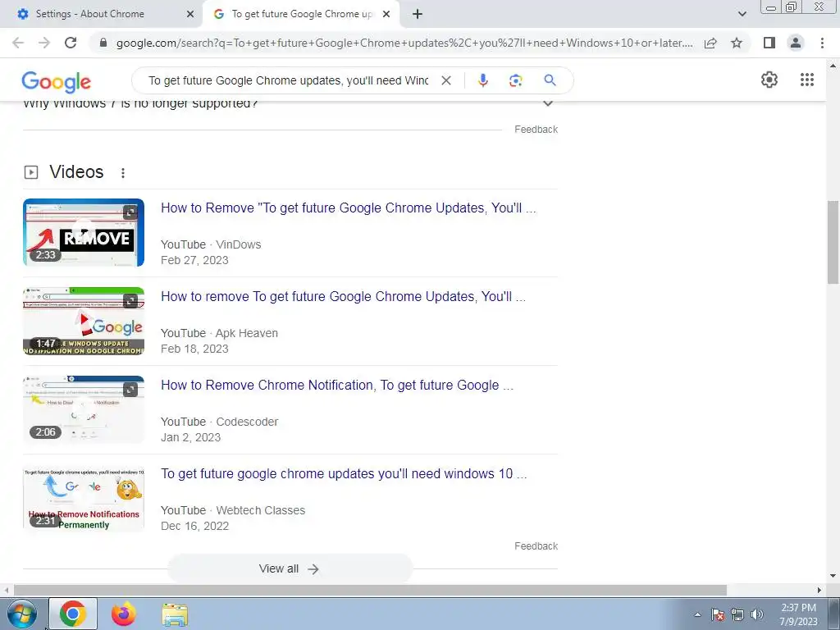Open the Webtech Classes video title link
Screen dimensions: 840x630
click(x=344, y=473)
